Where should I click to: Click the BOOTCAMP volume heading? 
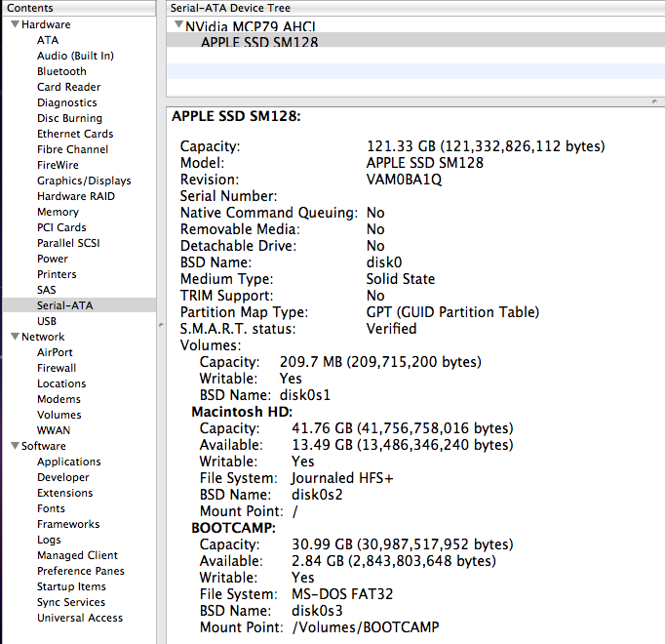[233, 528]
